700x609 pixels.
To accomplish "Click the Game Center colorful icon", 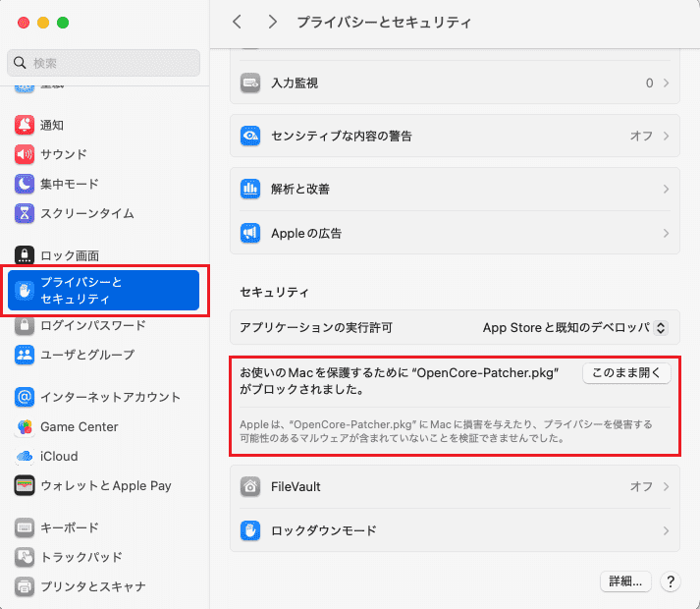I will coord(25,426).
